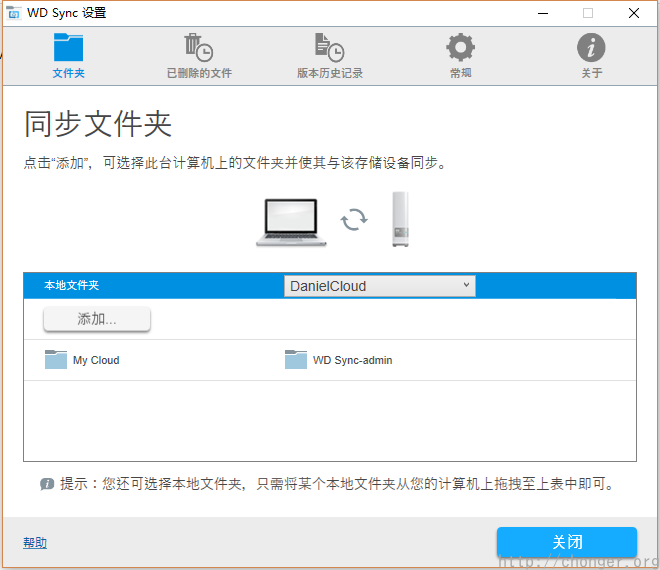Click the 关于 tab label
This screenshot has height=570, width=660.
(x=592, y=73)
